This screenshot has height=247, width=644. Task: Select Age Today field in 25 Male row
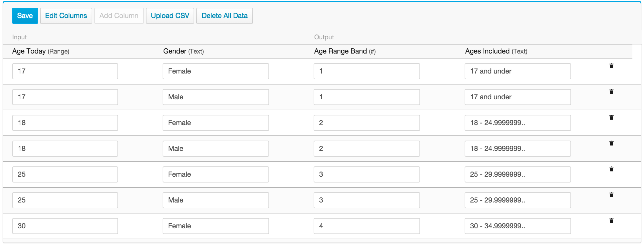[x=65, y=200]
